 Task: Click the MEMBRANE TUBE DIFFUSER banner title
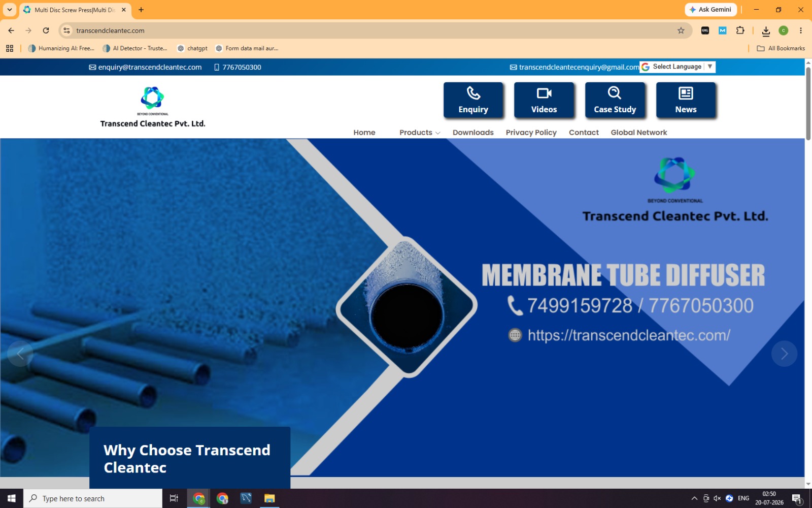coord(623,275)
